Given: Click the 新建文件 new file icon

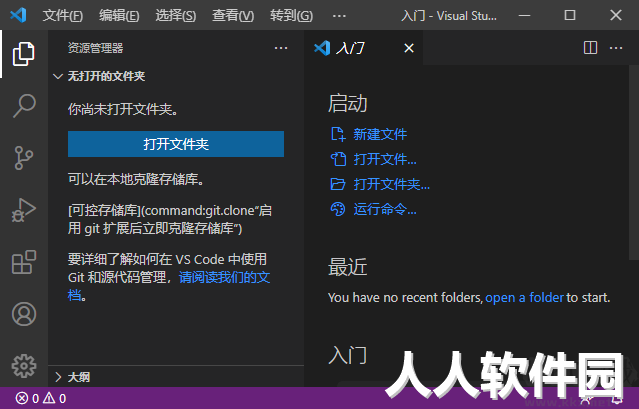Looking at the screenshot, I should (x=338, y=134).
